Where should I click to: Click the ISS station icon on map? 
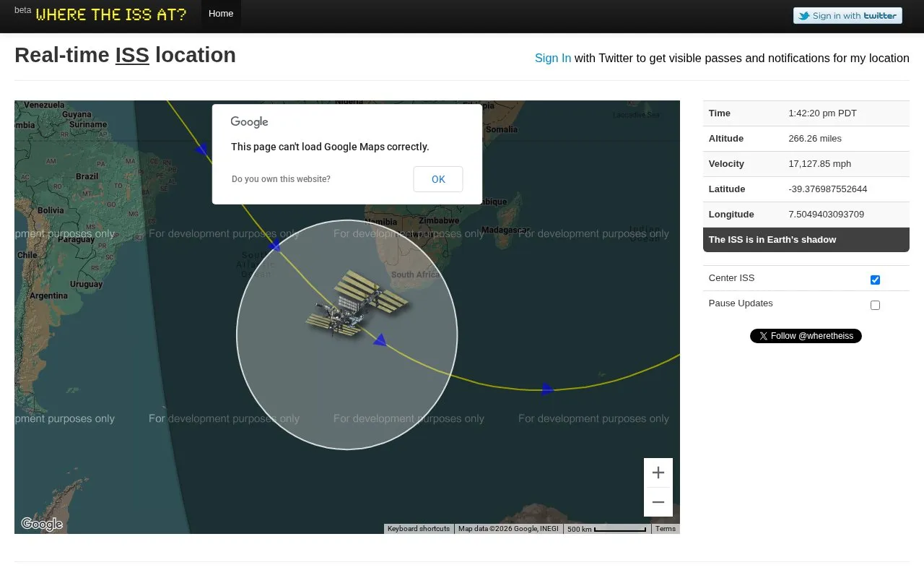[x=357, y=303]
